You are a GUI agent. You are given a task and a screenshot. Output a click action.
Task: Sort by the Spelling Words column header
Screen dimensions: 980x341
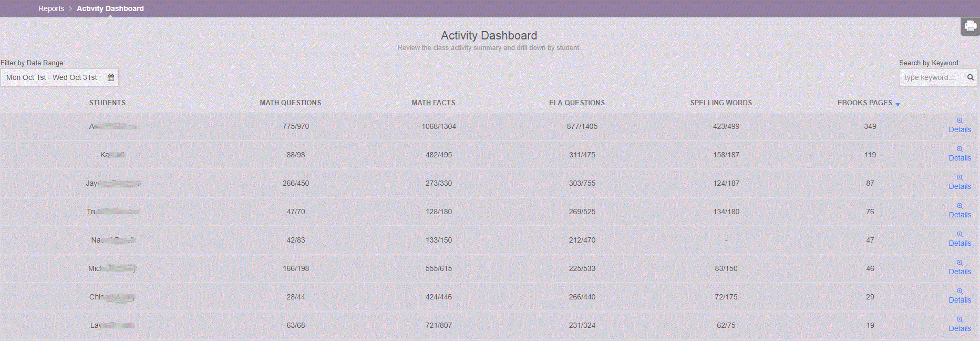click(x=720, y=103)
